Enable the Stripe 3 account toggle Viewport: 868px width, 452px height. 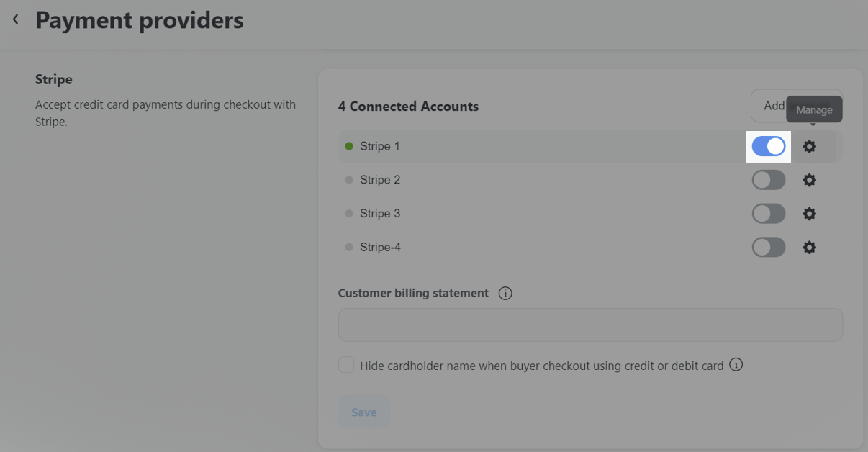(769, 214)
